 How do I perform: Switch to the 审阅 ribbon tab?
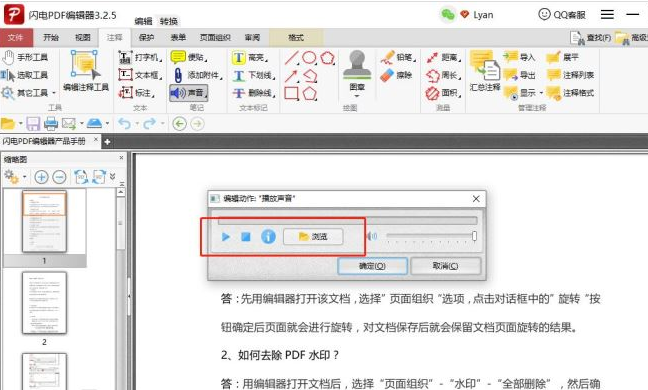[x=252, y=38]
